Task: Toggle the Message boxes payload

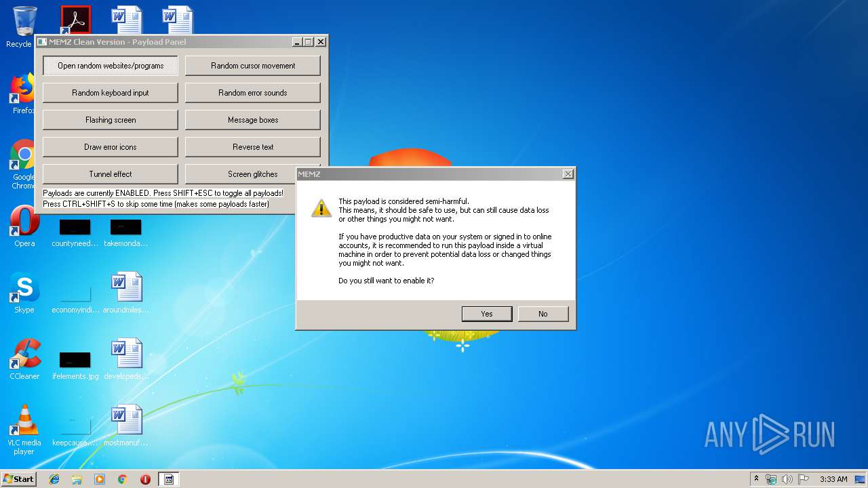Action: [x=253, y=120]
